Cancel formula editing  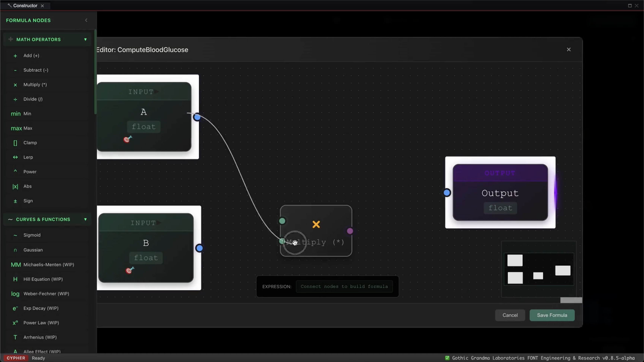tap(510, 315)
